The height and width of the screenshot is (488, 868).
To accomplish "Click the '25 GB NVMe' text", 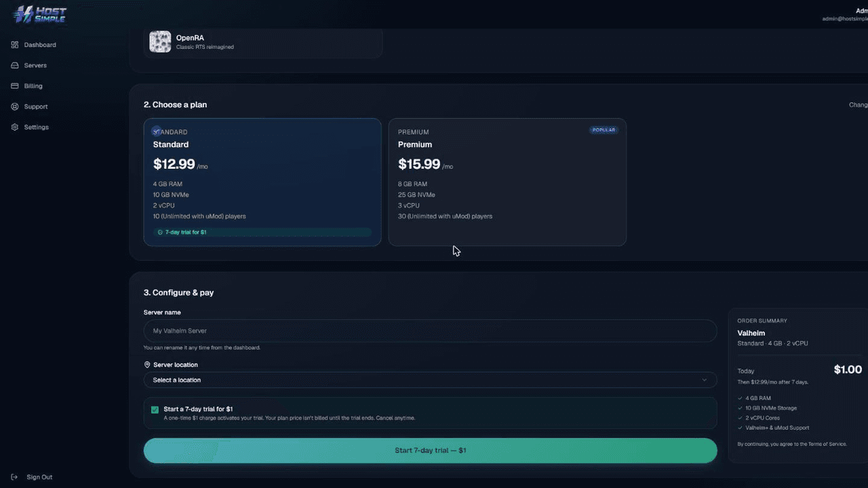I will (416, 195).
